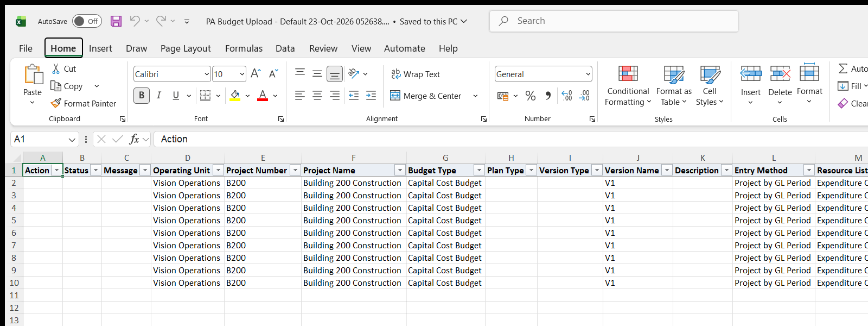Click Decrease Decimal icon
868x326 pixels.
(x=584, y=96)
